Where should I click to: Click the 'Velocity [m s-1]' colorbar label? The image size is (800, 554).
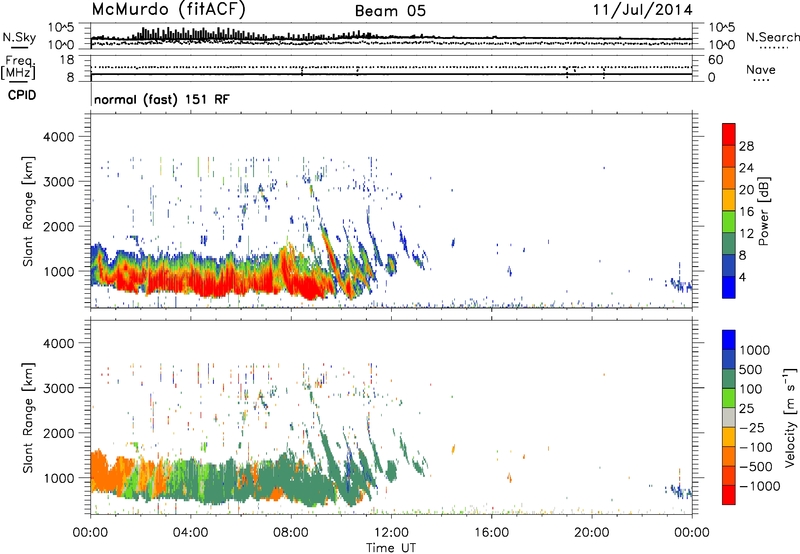click(x=790, y=417)
